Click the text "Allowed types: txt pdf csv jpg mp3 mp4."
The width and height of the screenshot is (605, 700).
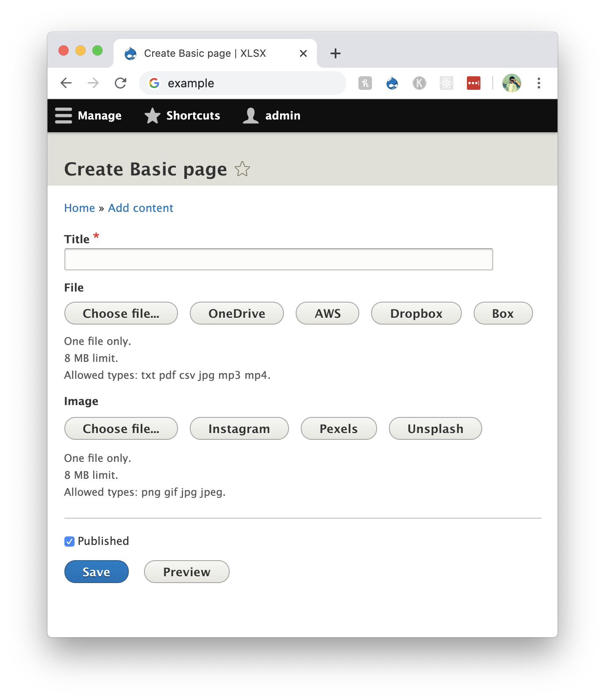[x=167, y=375]
